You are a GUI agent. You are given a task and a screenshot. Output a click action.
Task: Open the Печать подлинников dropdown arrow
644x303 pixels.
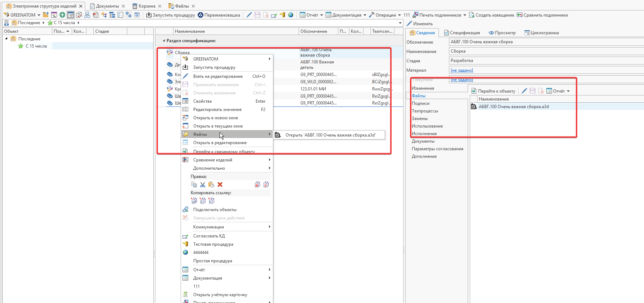(x=464, y=15)
